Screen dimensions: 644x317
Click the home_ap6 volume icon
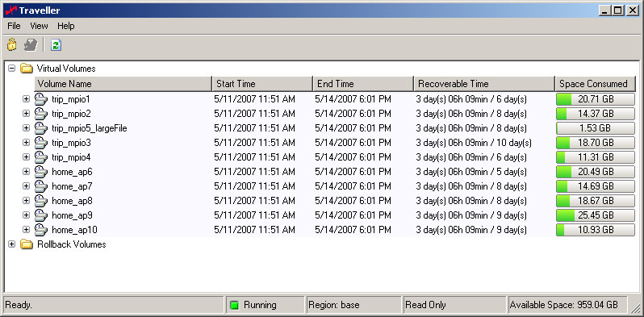(x=40, y=171)
